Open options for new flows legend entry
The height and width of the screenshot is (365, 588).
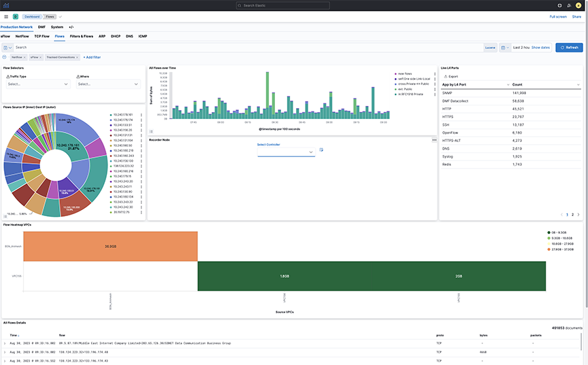(x=435, y=74)
